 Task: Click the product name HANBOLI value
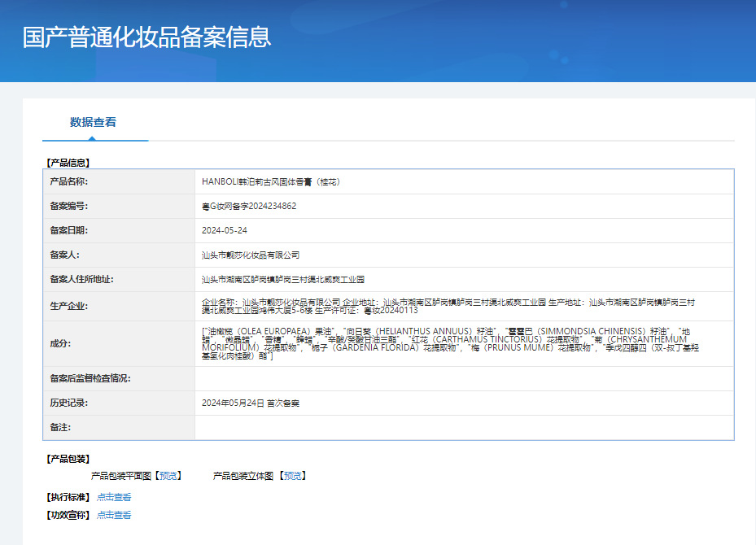(x=271, y=182)
